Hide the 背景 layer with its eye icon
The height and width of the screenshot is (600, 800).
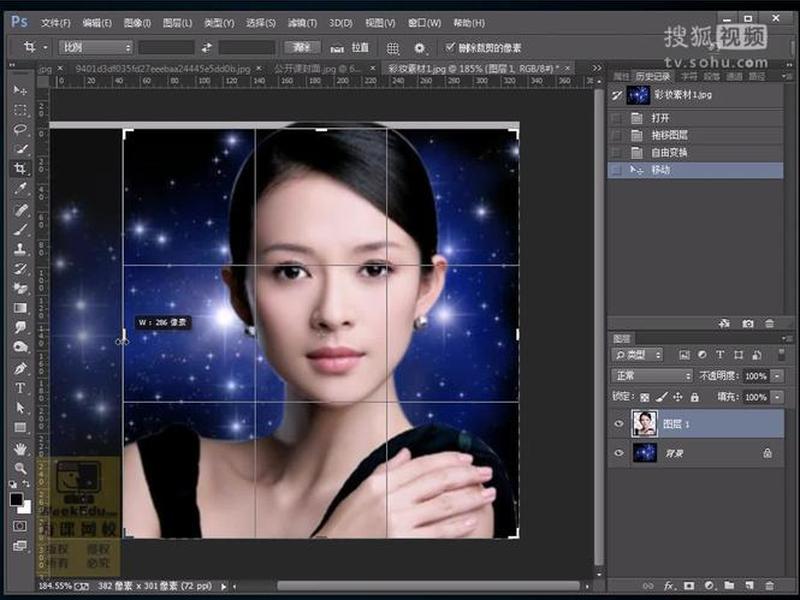click(x=619, y=453)
